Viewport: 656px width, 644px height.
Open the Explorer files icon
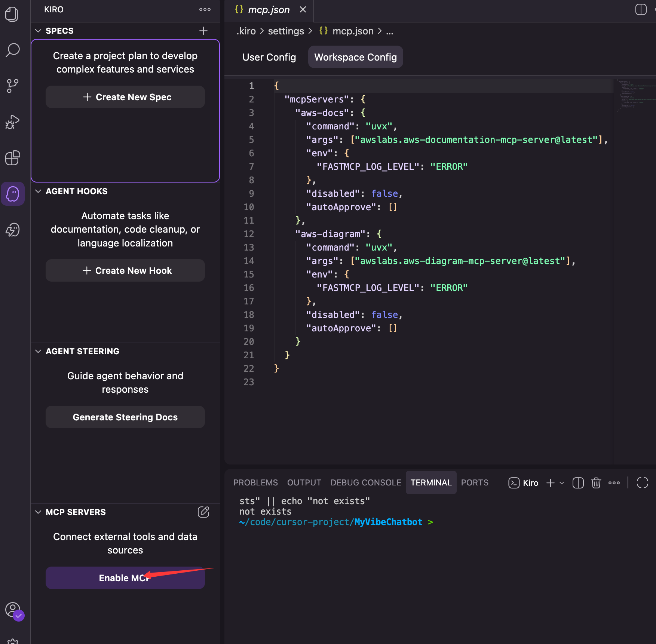pyautogui.click(x=12, y=14)
